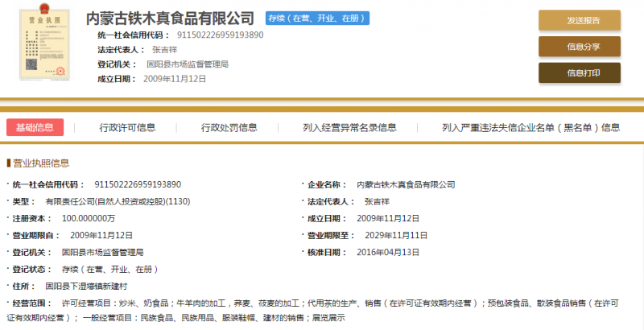644x330 pixels.
Task: Click the company type 有限责任公司(自然人投资或控股)(1130)
Action: coord(118,201)
